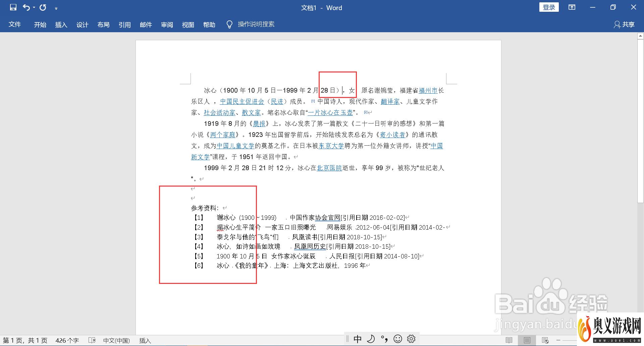Open the 中国民主促进会 hyperlink
Screen dimensions: 644x346
(242, 102)
